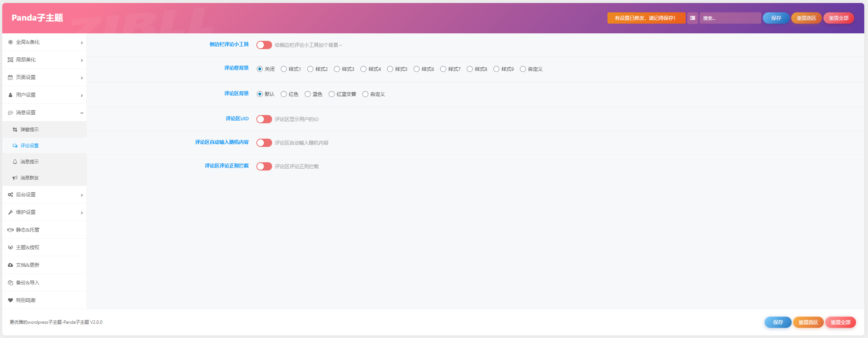Click the 弹窗提示 crop icon
Image resolution: width=868 pixels, height=338 pixels.
[15, 129]
